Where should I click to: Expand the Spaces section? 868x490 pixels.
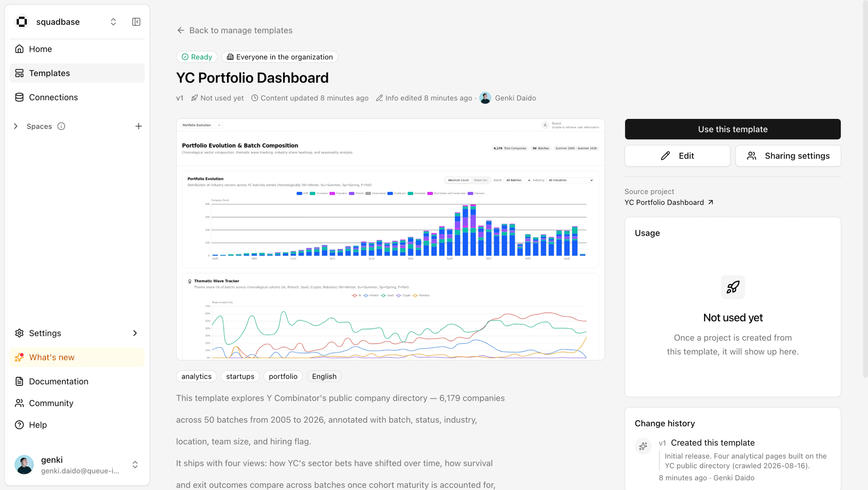point(16,126)
